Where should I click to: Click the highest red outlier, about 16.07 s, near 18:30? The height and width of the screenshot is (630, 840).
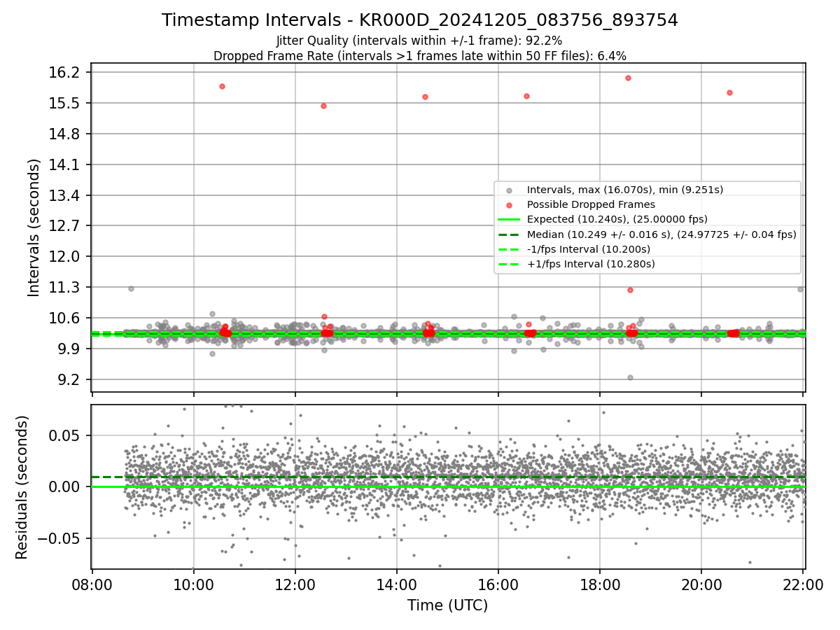628,78
